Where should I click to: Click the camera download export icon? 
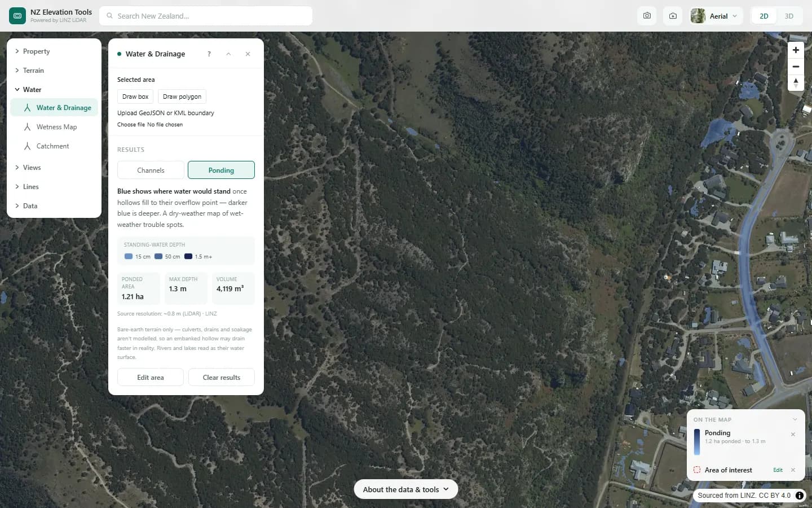point(673,16)
